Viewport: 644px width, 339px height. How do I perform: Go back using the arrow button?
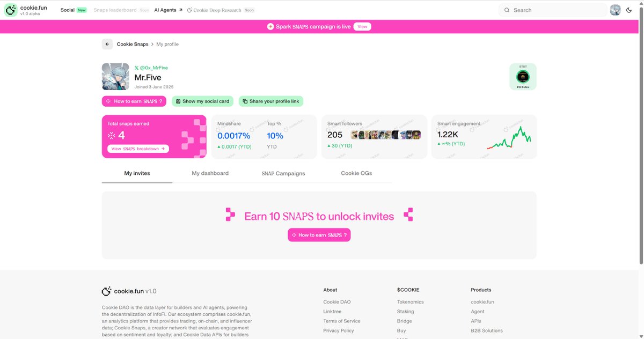107,44
